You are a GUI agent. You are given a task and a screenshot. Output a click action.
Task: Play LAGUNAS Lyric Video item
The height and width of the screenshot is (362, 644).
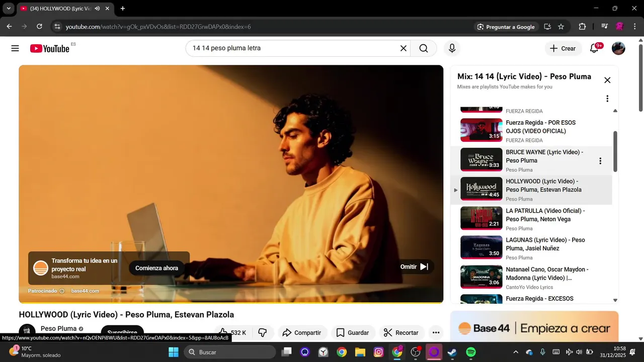pos(531,248)
